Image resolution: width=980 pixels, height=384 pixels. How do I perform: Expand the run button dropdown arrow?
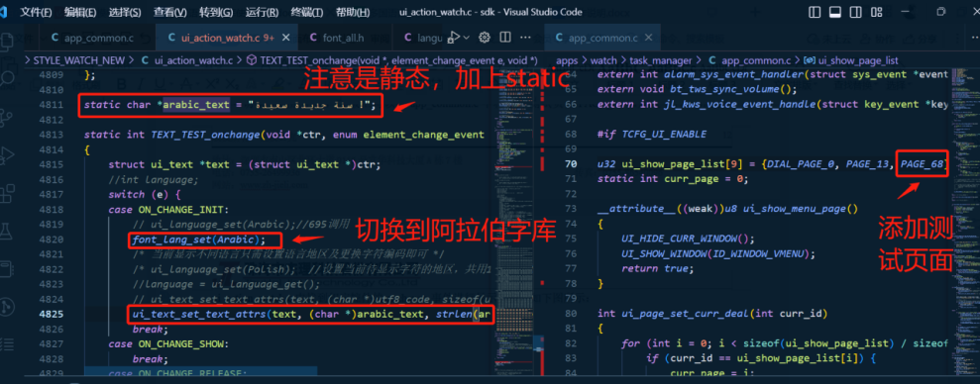467,38
